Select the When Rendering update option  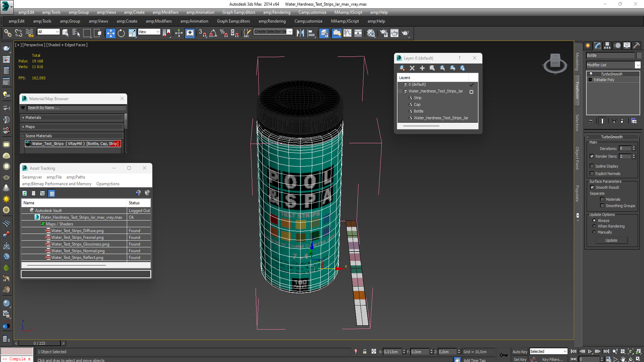coord(594,226)
